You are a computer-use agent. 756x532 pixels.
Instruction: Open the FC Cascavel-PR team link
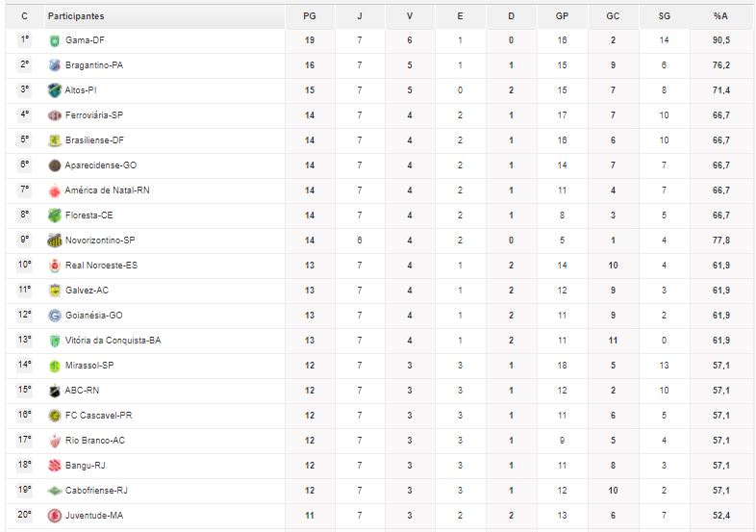pyautogui.click(x=98, y=416)
